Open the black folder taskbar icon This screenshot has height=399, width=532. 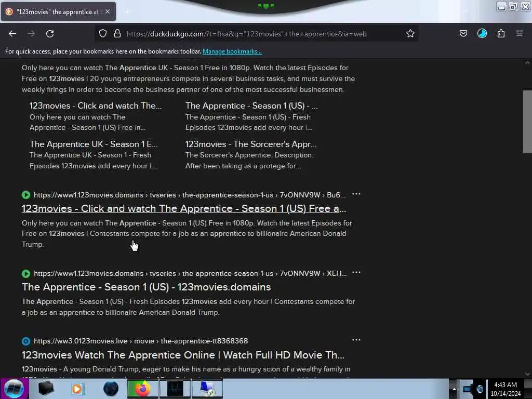click(46, 389)
